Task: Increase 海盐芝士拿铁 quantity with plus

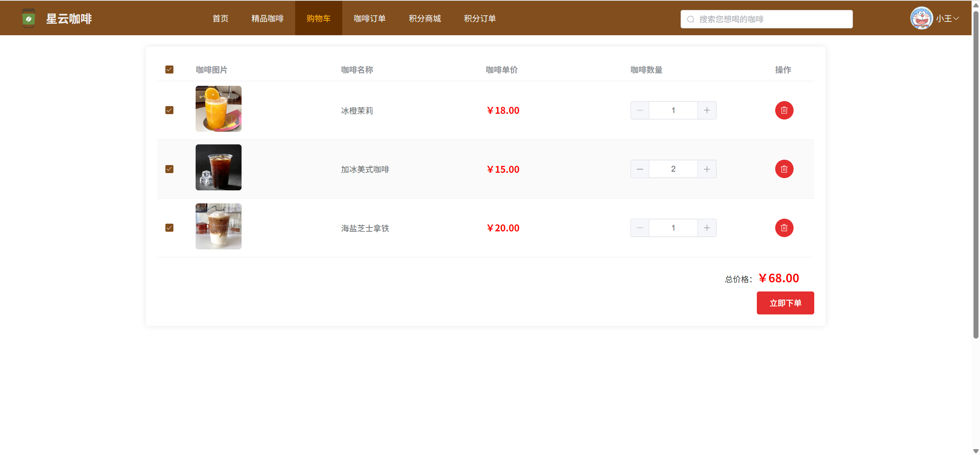Action: coord(707,228)
